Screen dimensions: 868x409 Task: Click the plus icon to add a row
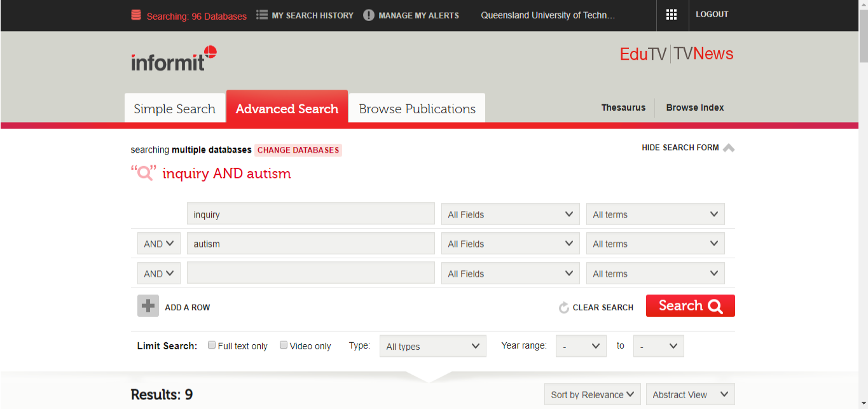point(148,306)
